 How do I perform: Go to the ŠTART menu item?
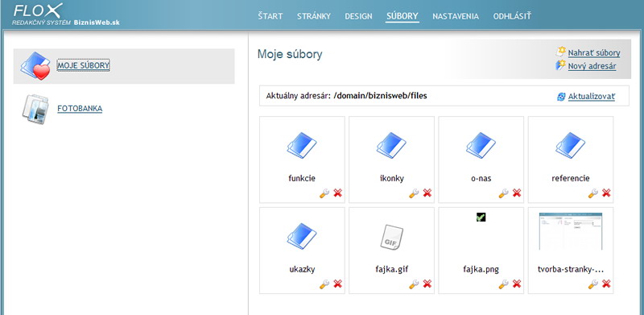click(270, 16)
